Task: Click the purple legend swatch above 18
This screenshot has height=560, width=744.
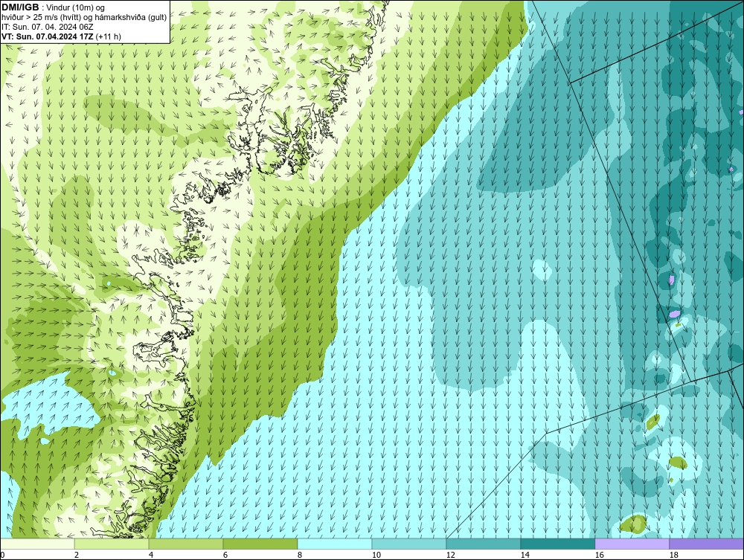Action: pos(707,544)
